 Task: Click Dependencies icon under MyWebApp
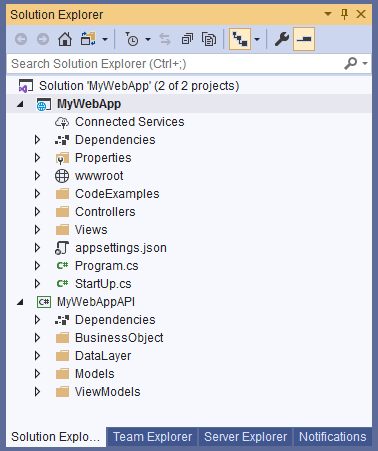(x=62, y=140)
